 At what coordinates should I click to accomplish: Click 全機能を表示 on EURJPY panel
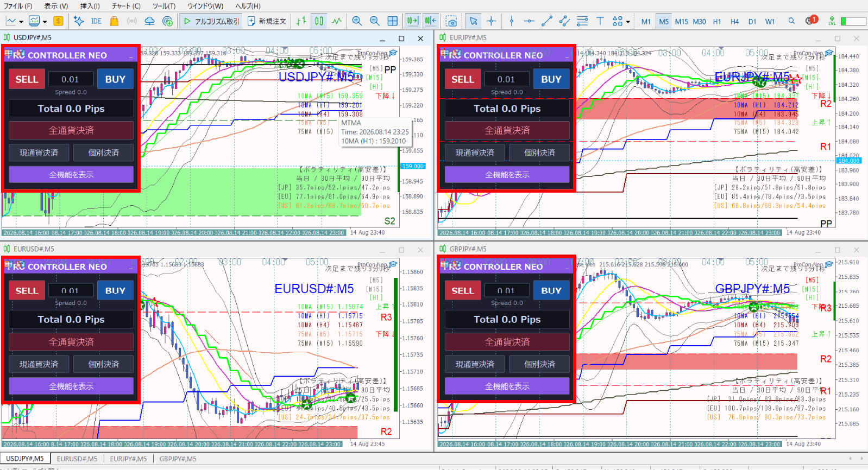pyautogui.click(x=507, y=175)
